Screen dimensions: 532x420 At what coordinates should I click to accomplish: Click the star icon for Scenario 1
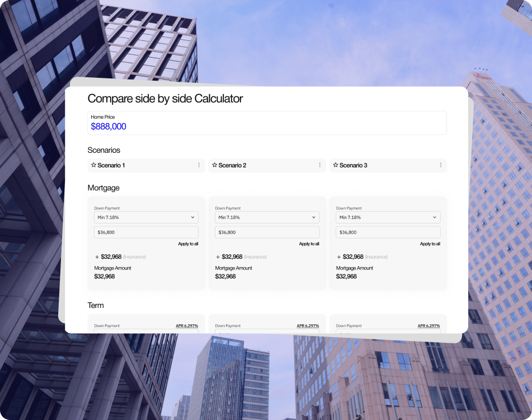[x=93, y=165]
